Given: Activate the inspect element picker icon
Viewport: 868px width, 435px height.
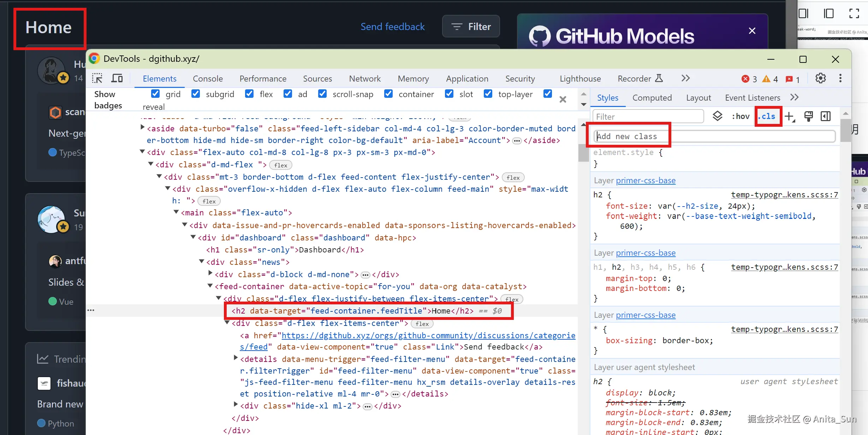Looking at the screenshot, I should pyautogui.click(x=97, y=78).
